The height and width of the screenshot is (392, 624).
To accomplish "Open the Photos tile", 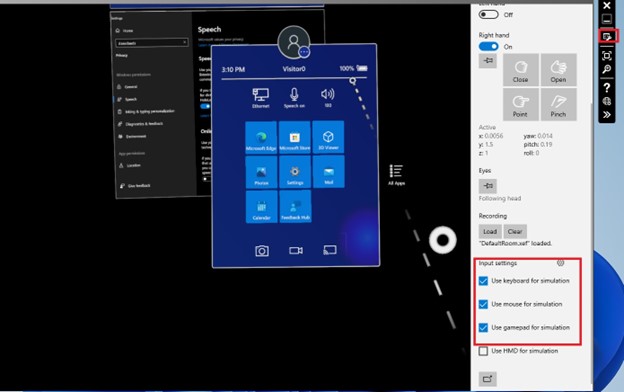I will point(261,172).
